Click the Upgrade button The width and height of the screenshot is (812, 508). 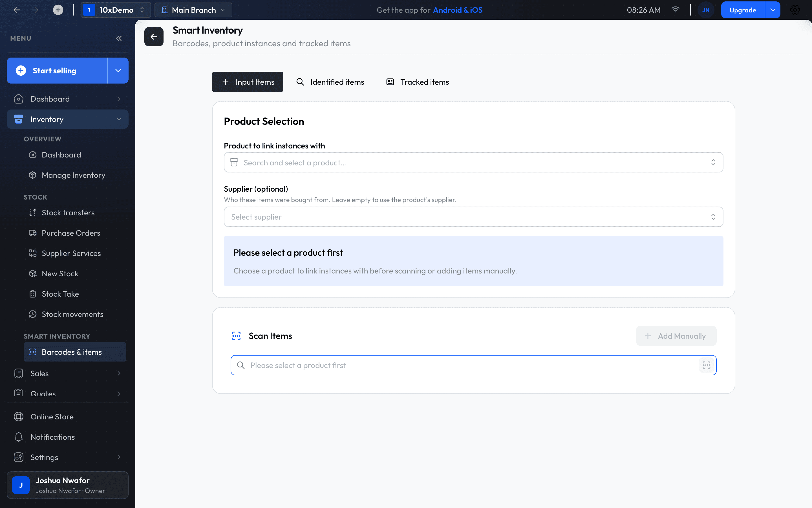point(743,10)
